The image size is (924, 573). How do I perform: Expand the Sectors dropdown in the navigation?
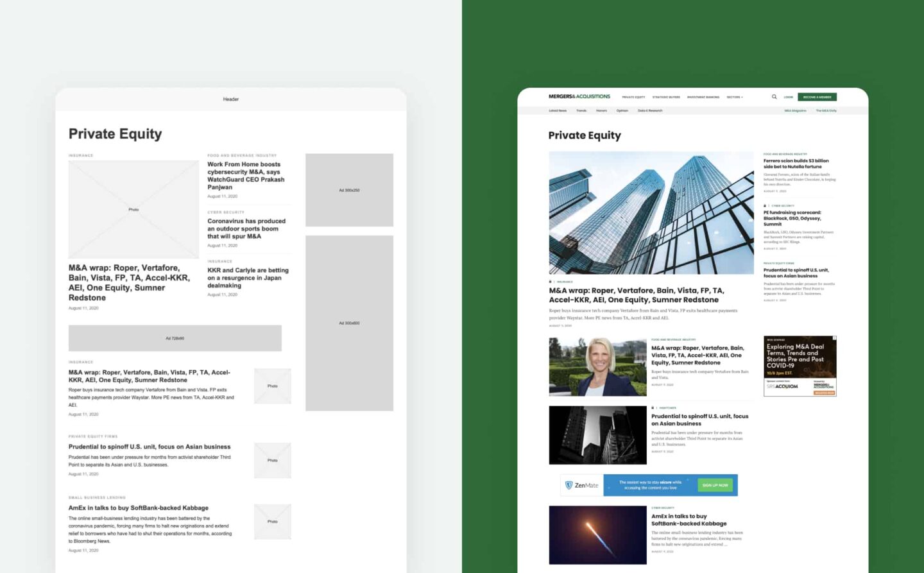pyautogui.click(x=735, y=98)
